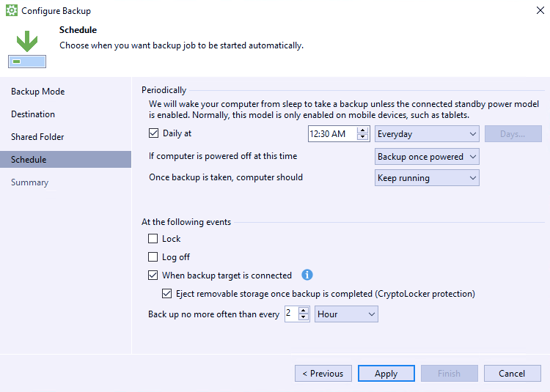Viewport: 550px width, 392px height.
Task: Enable the Log off event checkbox
Action: click(153, 257)
